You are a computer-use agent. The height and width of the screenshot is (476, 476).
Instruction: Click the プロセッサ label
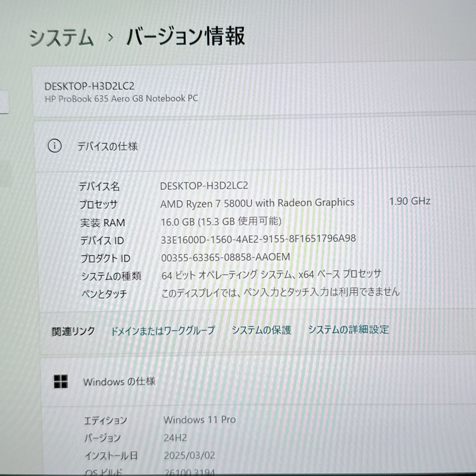coord(99,205)
